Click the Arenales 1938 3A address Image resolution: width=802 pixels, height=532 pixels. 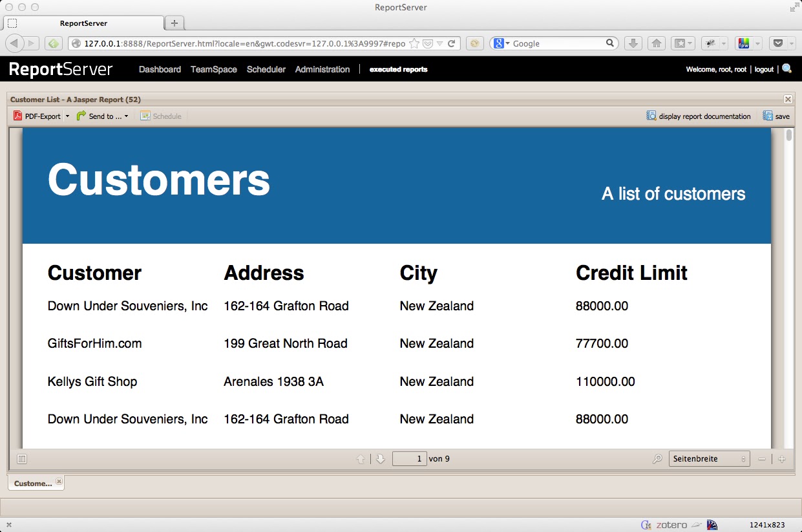[x=273, y=381]
